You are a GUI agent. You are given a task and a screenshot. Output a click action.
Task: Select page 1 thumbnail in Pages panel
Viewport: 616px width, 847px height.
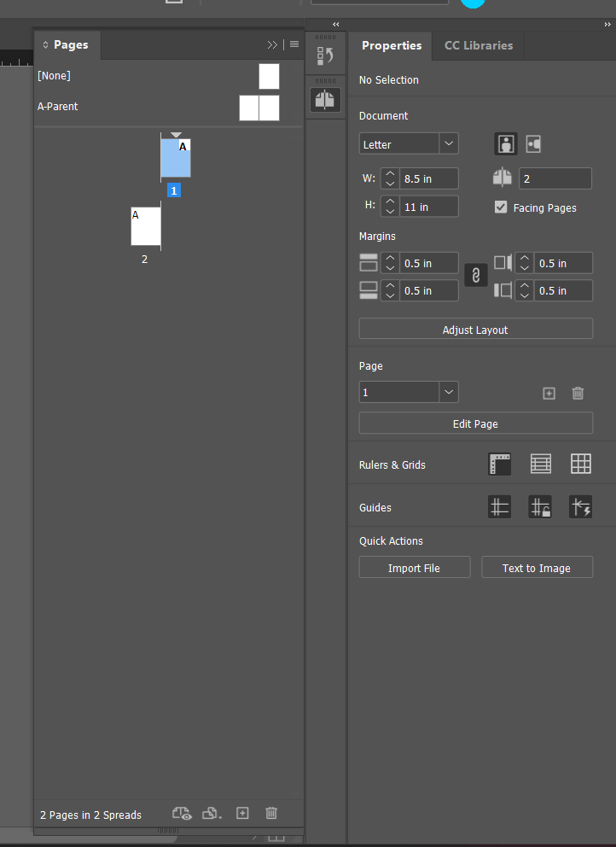pos(176,158)
